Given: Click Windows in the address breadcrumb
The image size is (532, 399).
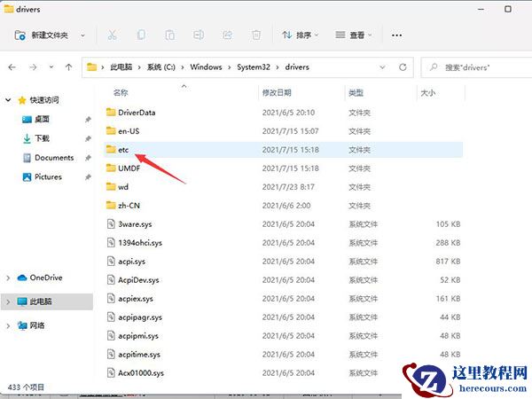Looking at the screenshot, I should pyautogui.click(x=206, y=67).
